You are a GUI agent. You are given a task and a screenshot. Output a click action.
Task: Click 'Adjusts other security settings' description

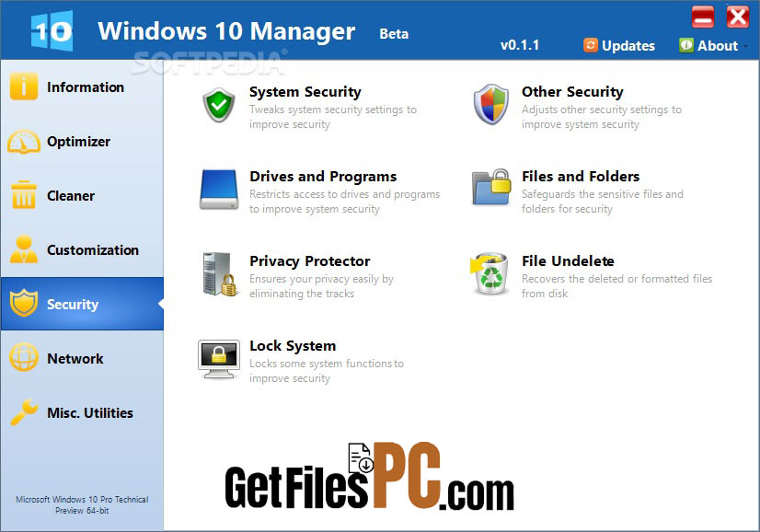click(602, 117)
